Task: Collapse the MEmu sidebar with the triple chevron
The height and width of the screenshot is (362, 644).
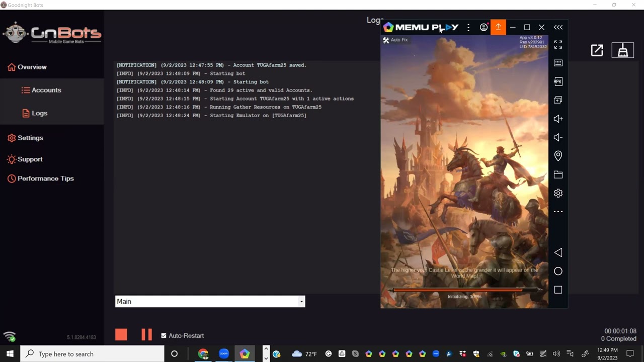Action: point(558,27)
